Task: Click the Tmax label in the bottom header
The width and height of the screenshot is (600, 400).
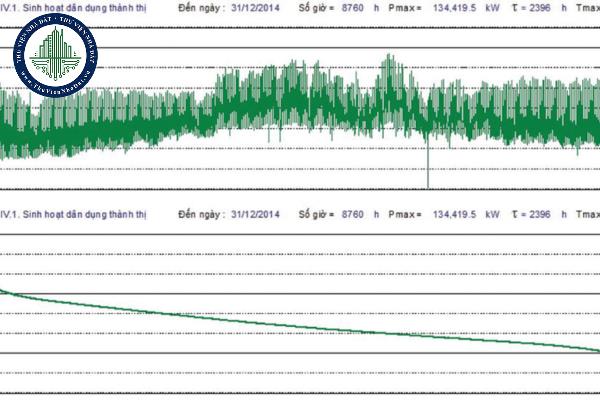Action: pyautogui.click(x=589, y=214)
